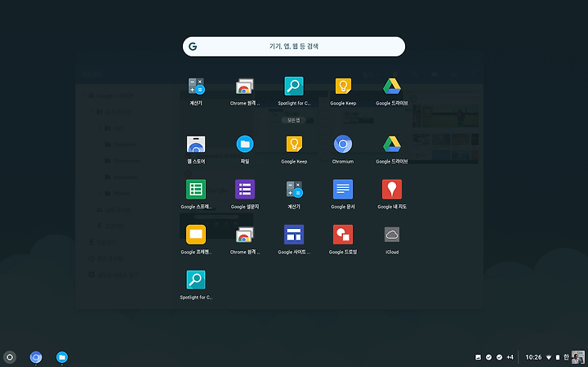Click the launcher circle button on the shelf
The height and width of the screenshot is (367, 588).
point(10,357)
